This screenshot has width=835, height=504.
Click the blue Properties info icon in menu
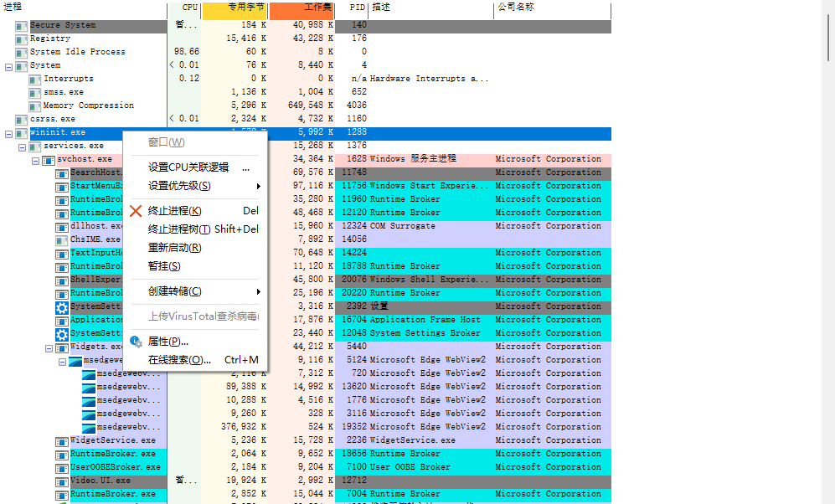coord(136,341)
